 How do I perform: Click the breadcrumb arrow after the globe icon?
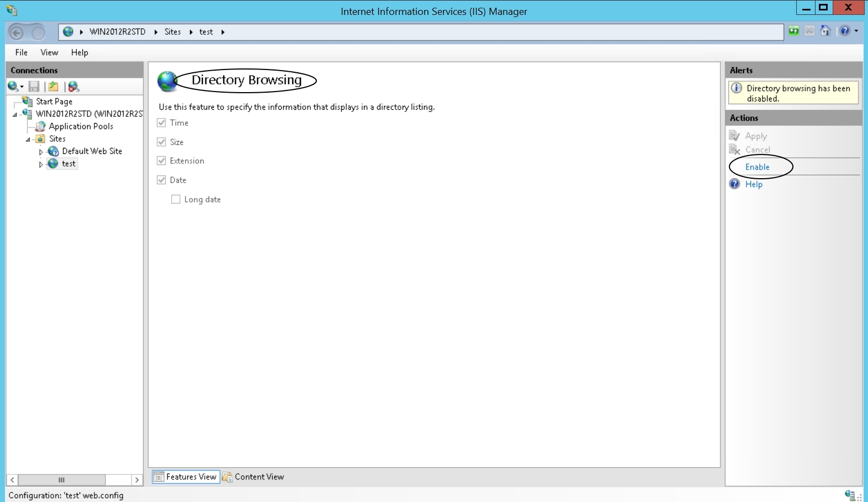tap(81, 32)
